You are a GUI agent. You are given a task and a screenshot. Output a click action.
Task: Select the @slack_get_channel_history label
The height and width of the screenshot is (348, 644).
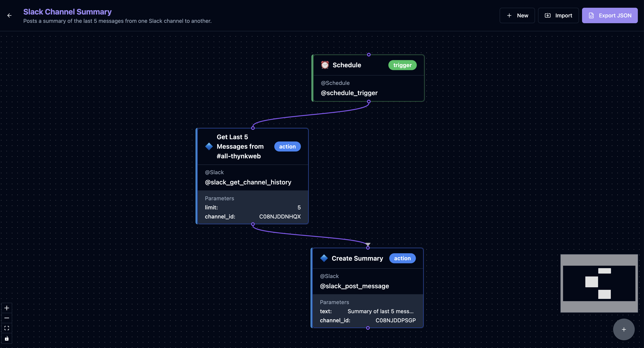click(x=248, y=182)
